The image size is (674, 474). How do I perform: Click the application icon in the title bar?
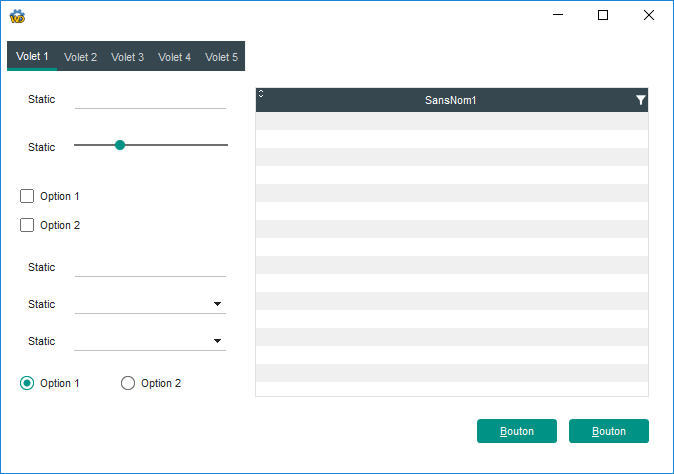17,15
